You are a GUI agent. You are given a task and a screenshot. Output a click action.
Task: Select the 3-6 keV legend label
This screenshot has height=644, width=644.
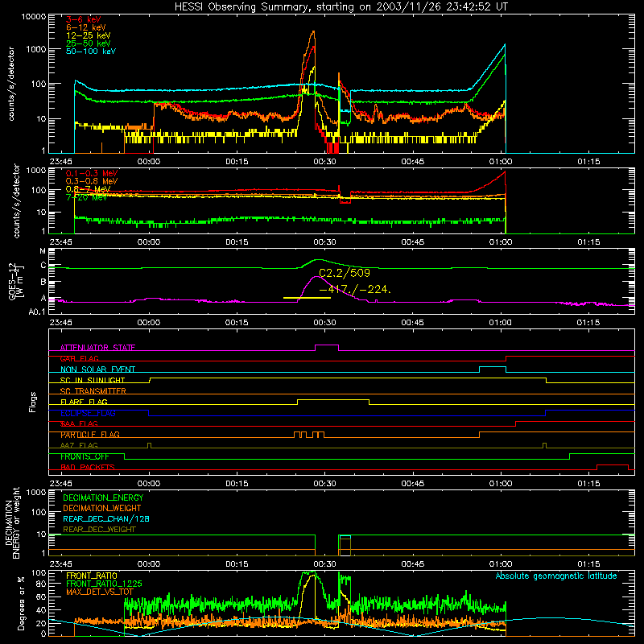84,19
